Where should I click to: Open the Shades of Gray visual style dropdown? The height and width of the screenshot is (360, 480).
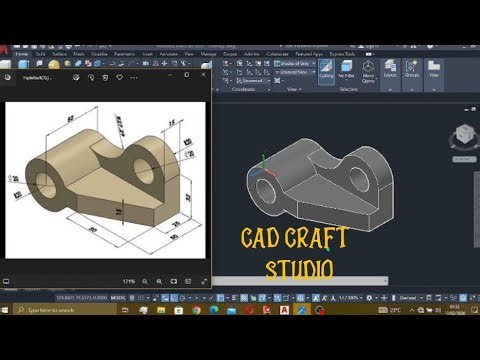click(295, 63)
